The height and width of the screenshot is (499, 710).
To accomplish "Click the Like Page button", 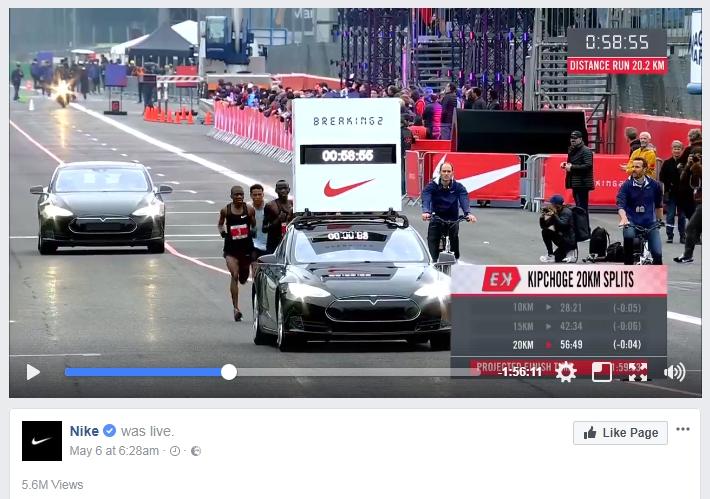I will pyautogui.click(x=620, y=433).
